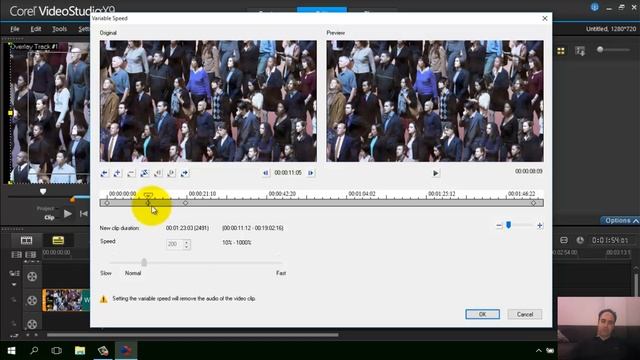
Task: Jump to start in main player controls
Action: click(x=84, y=213)
